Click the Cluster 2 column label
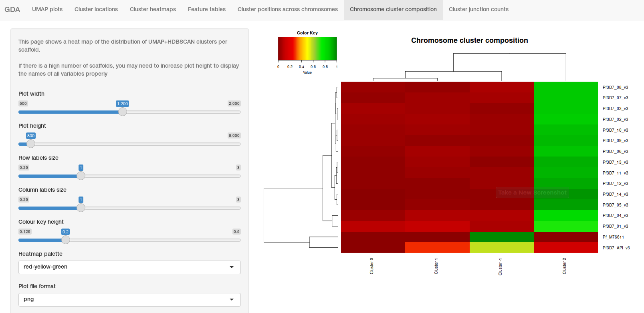644x313 pixels. 564,266
